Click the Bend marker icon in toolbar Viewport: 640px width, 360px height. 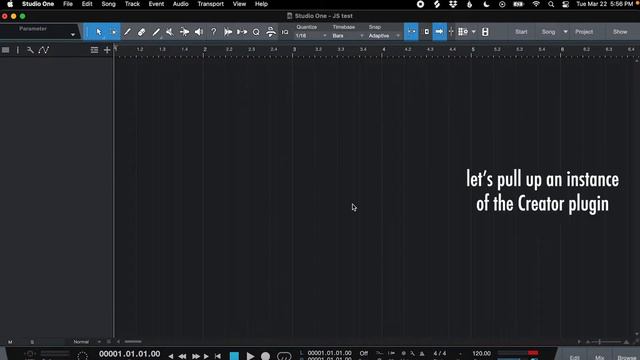coord(271,32)
